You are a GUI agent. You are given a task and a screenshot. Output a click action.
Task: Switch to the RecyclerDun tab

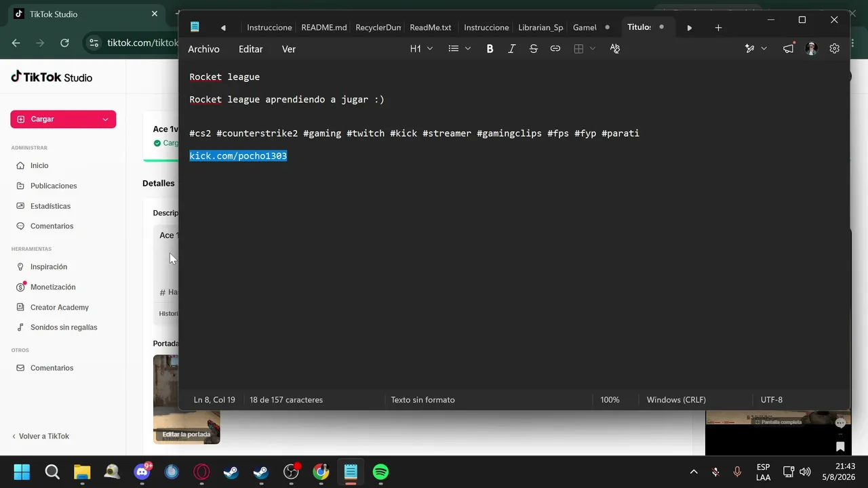coord(378,28)
